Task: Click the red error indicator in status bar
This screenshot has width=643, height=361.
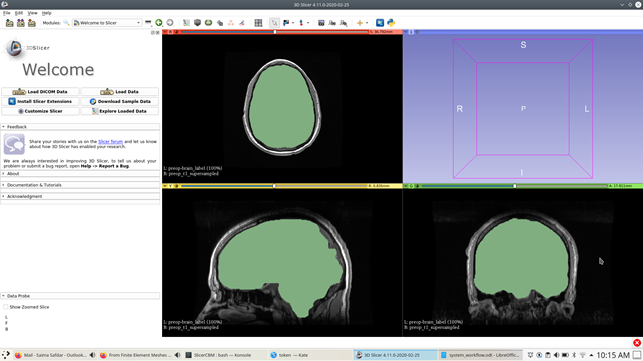Action: (x=637, y=343)
